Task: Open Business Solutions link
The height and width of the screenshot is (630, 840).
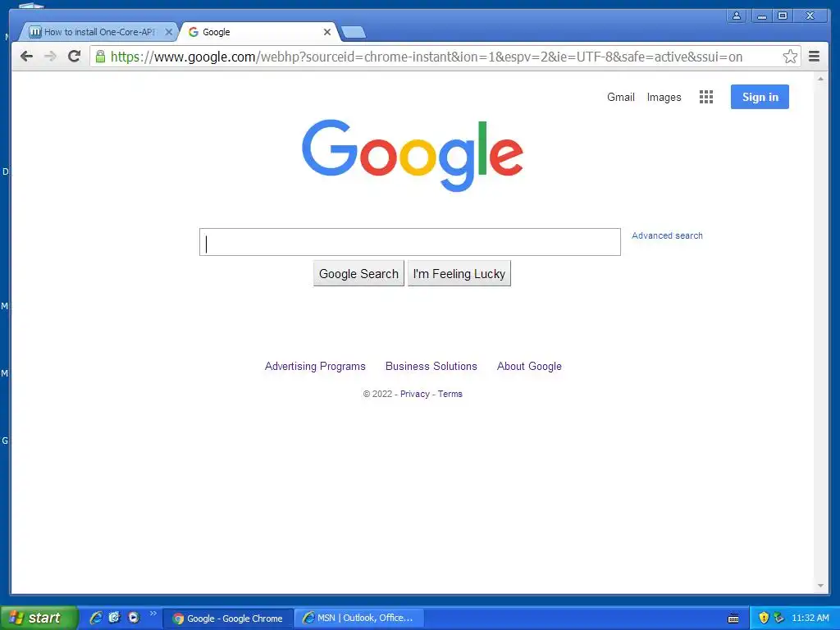Action: coord(431,367)
